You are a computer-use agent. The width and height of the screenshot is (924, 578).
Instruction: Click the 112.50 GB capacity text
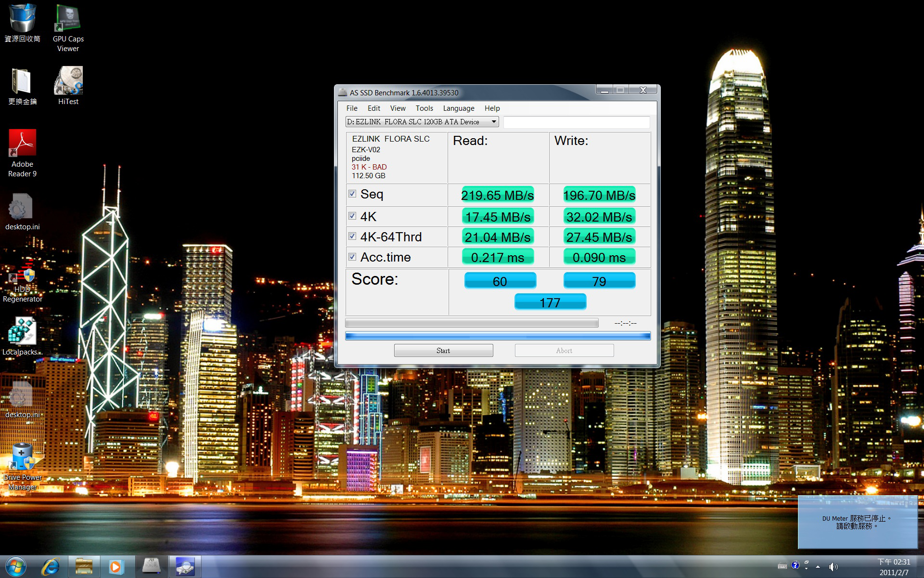[x=369, y=176]
